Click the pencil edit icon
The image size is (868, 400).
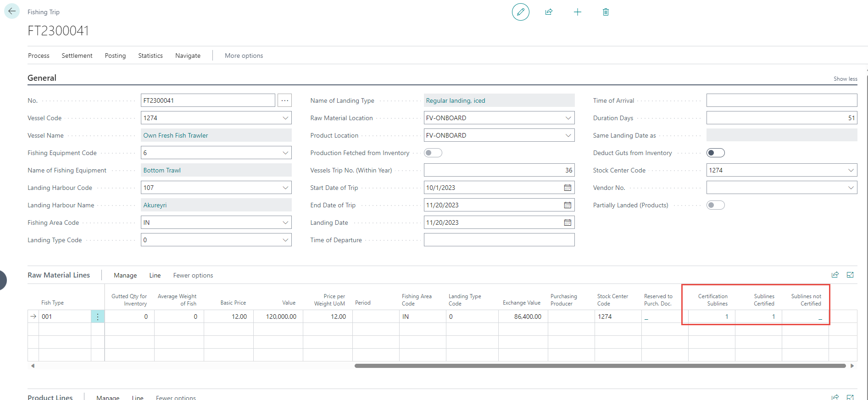[520, 12]
